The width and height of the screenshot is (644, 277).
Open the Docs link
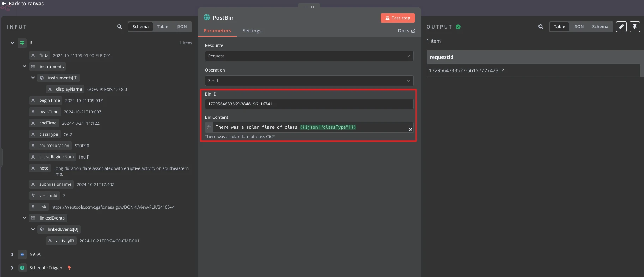pyautogui.click(x=406, y=31)
